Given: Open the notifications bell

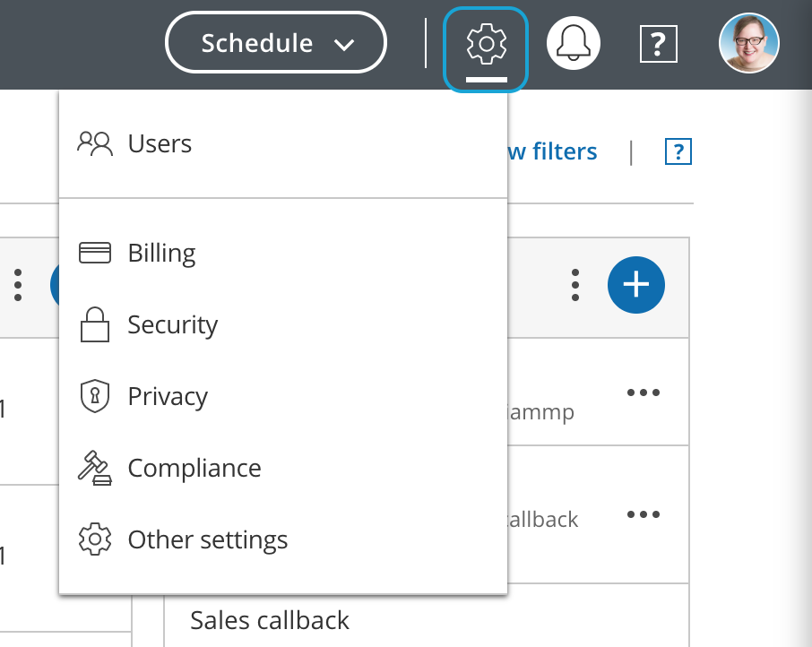Looking at the screenshot, I should pyautogui.click(x=573, y=43).
